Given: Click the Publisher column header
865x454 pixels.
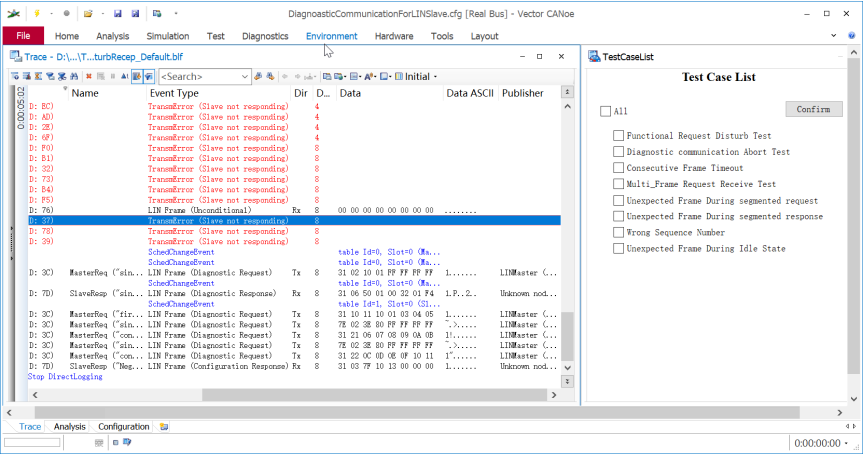Looking at the screenshot, I should (x=522, y=93).
